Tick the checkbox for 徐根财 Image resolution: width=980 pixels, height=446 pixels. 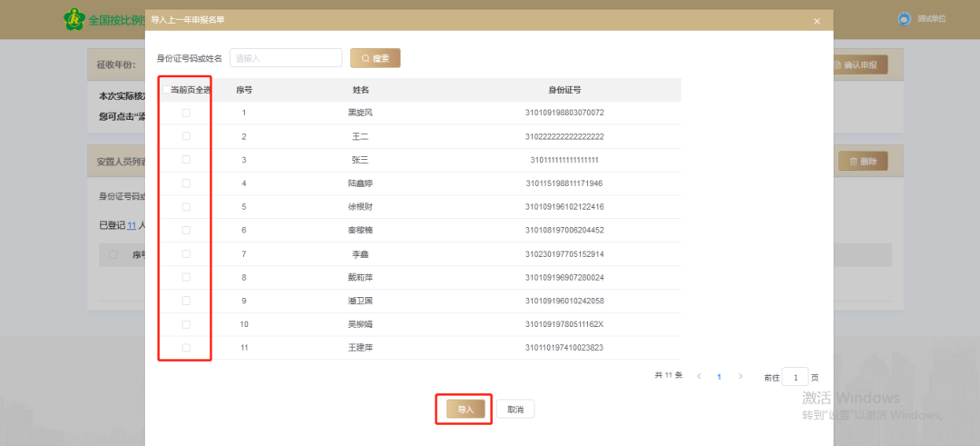point(186,207)
